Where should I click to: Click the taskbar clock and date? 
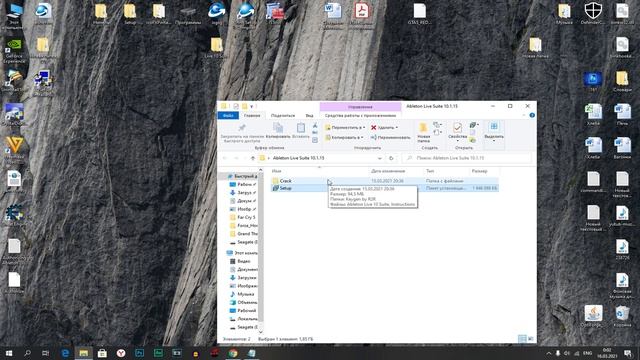coord(607,353)
